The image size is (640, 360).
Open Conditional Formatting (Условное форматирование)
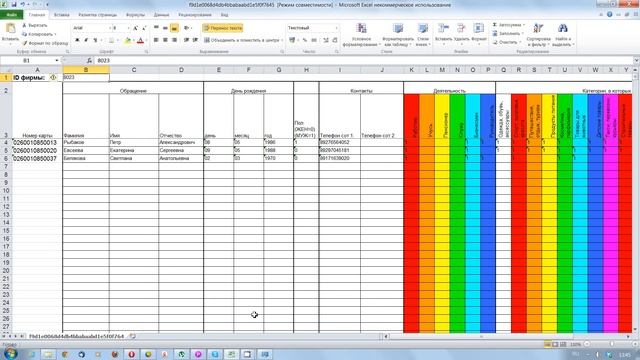[x=361, y=34]
